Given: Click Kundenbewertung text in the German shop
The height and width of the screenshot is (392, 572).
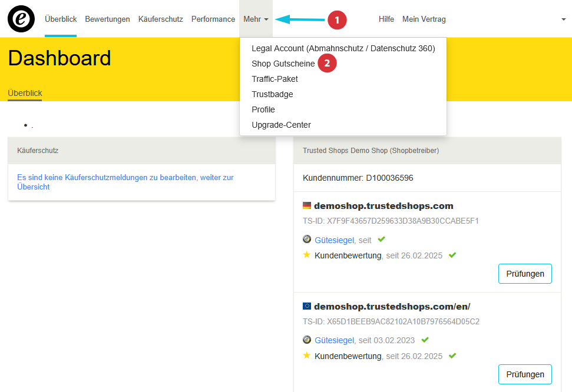Looking at the screenshot, I should coord(348,255).
